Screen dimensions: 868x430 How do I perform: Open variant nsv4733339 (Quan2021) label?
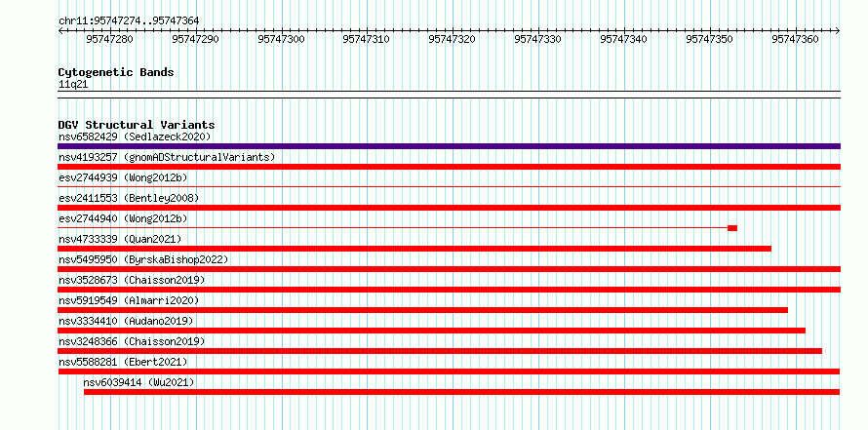(x=120, y=239)
